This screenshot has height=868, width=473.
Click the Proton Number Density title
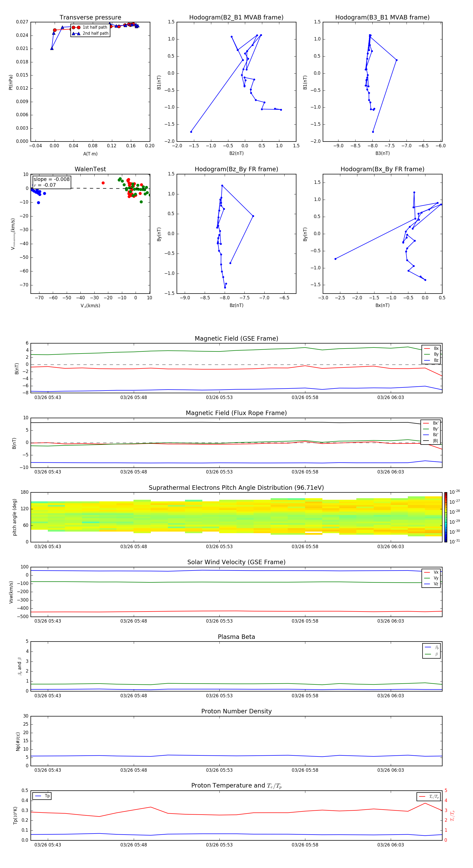pyautogui.click(x=236, y=711)
